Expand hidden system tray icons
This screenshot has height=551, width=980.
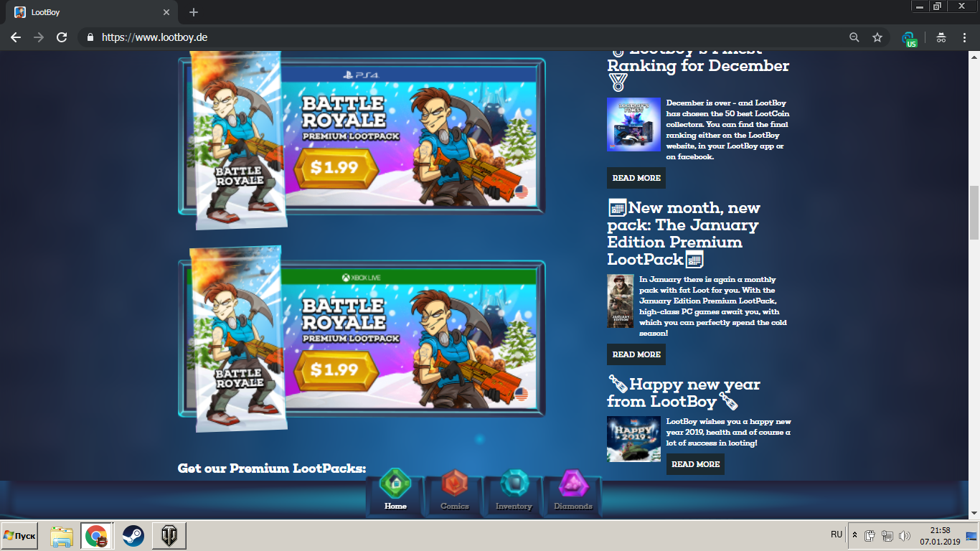pos(854,536)
